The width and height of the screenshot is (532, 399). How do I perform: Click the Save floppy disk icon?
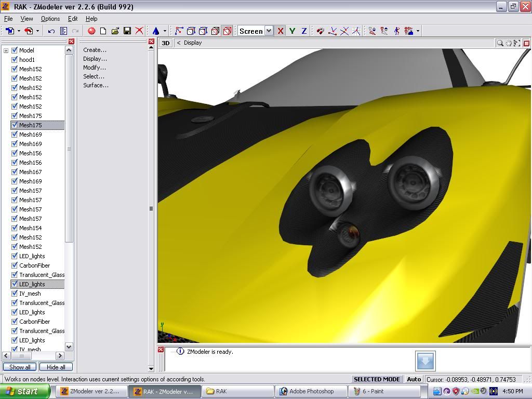click(127, 31)
